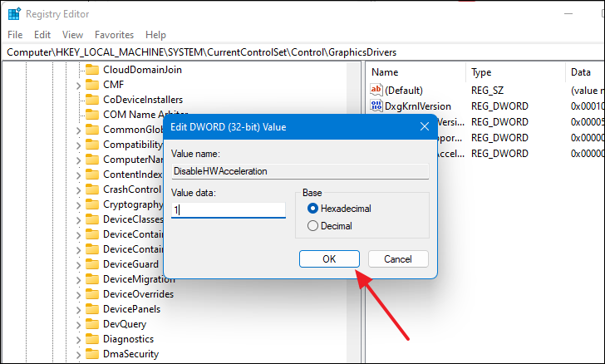This screenshot has width=605, height=364.
Task: Select the DevicePanels tree item
Action: tap(131, 309)
